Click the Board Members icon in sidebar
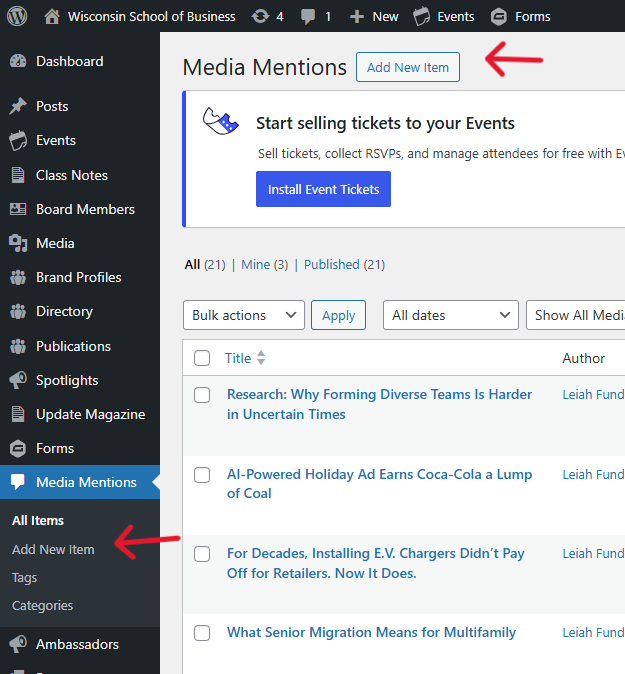This screenshot has height=674, width=625. [18, 209]
